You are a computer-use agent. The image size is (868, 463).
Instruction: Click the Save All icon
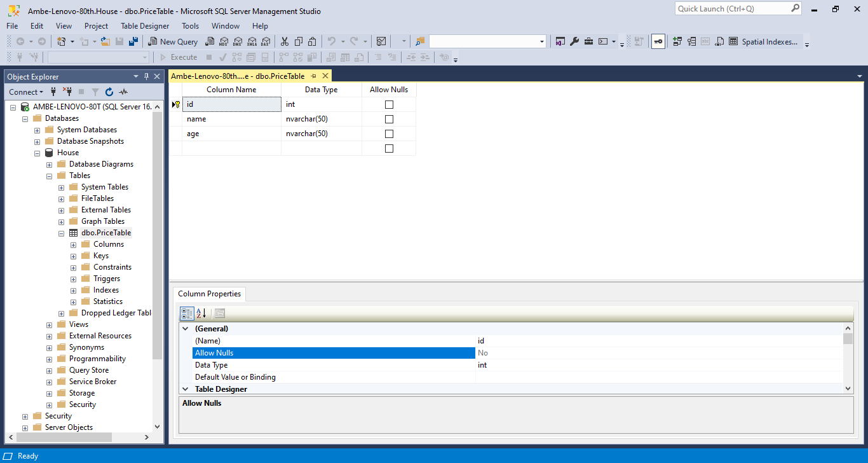coord(133,41)
